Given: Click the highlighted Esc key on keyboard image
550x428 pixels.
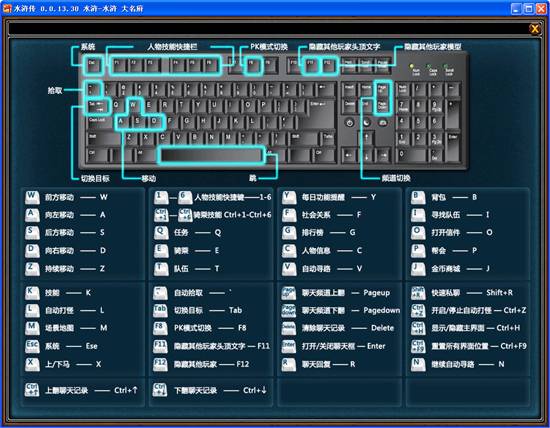Looking at the screenshot, I should click(93, 65).
